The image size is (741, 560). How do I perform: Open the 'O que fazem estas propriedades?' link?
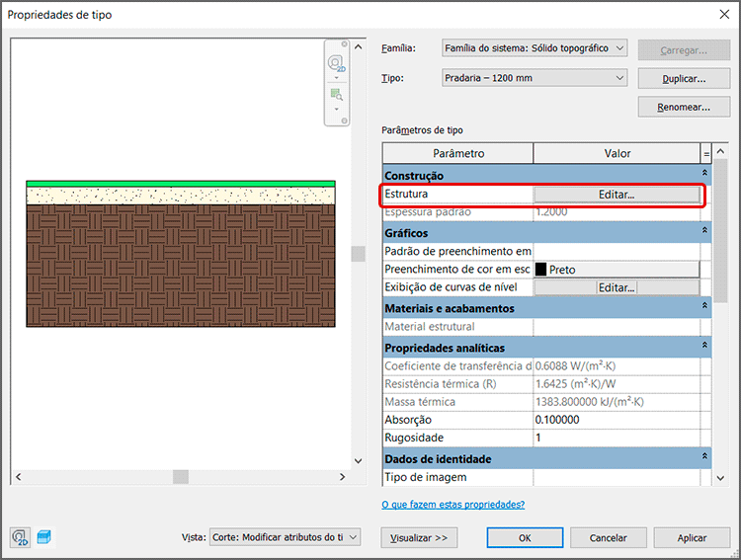453,504
